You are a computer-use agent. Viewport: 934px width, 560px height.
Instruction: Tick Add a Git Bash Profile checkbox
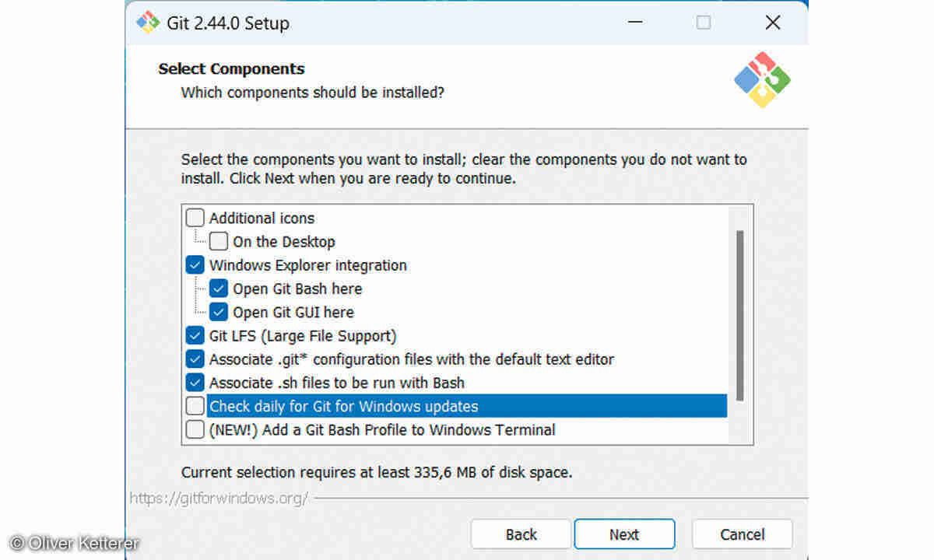pos(195,429)
